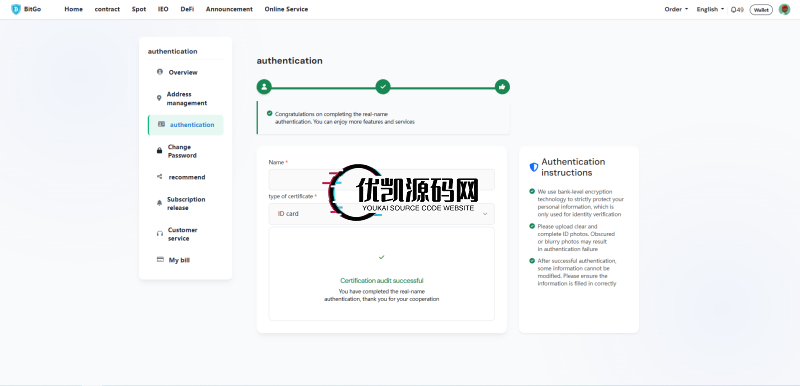Click the 'Certification audit successful' text
Screen dimensions: 800x386
coord(382,280)
